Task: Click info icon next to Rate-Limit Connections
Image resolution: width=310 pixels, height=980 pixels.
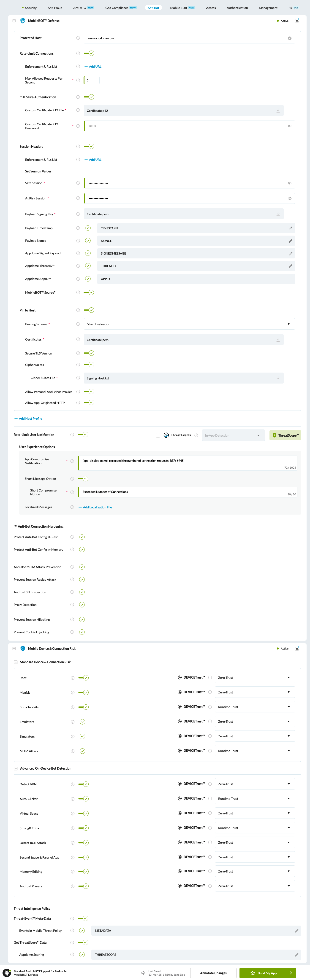Action: [x=78, y=54]
